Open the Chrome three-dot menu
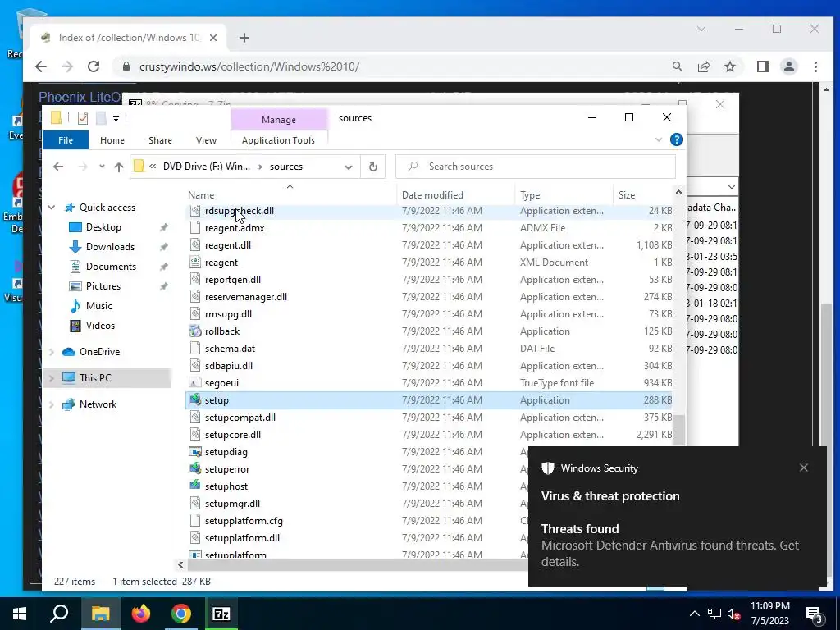Image resolution: width=840 pixels, height=630 pixels. pos(815,66)
